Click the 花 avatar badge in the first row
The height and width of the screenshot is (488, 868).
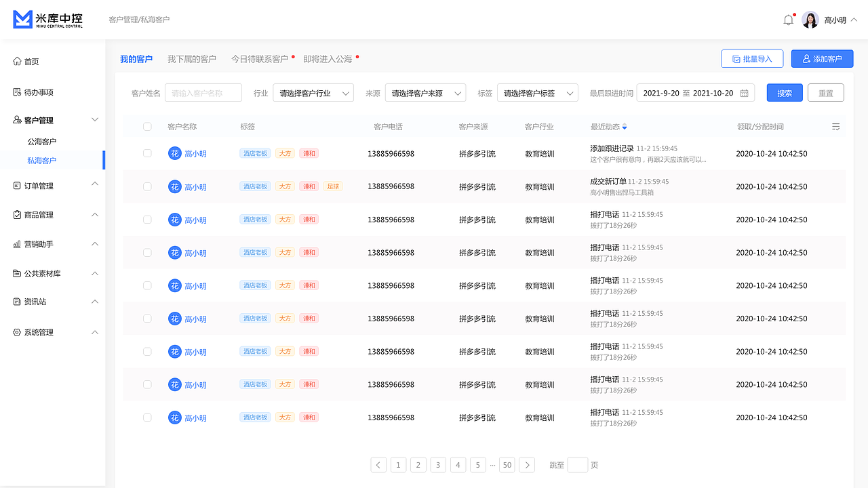click(175, 153)
